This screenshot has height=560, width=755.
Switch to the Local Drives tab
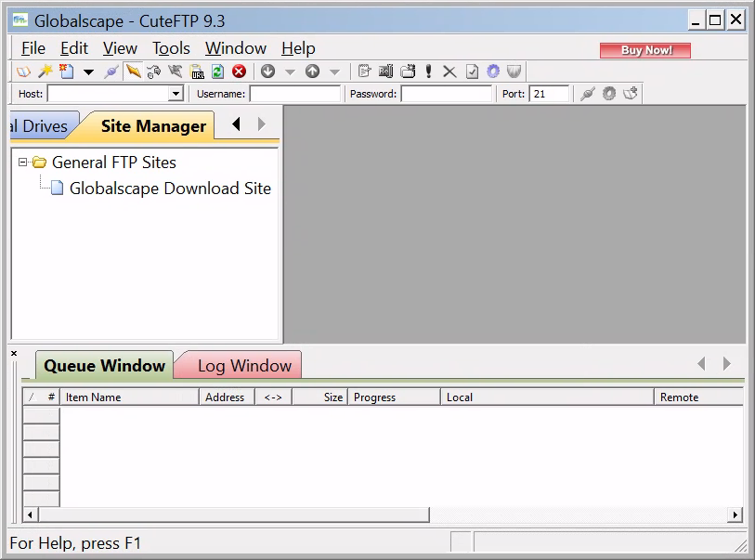(x=41, y=126)
